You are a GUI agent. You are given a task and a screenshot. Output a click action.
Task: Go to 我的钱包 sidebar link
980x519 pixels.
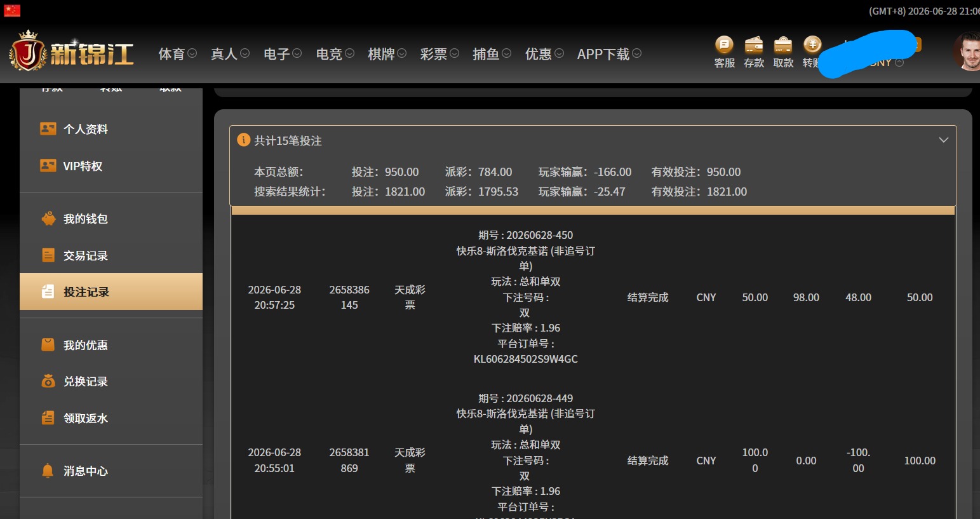(x=86, y=219)
